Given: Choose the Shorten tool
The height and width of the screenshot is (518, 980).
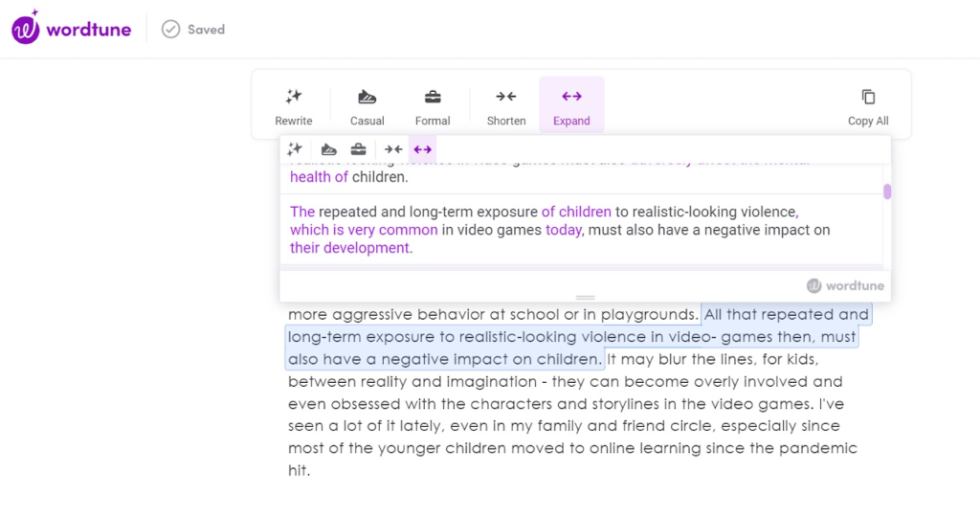Looking at the screenshot, I should point(506,106).
